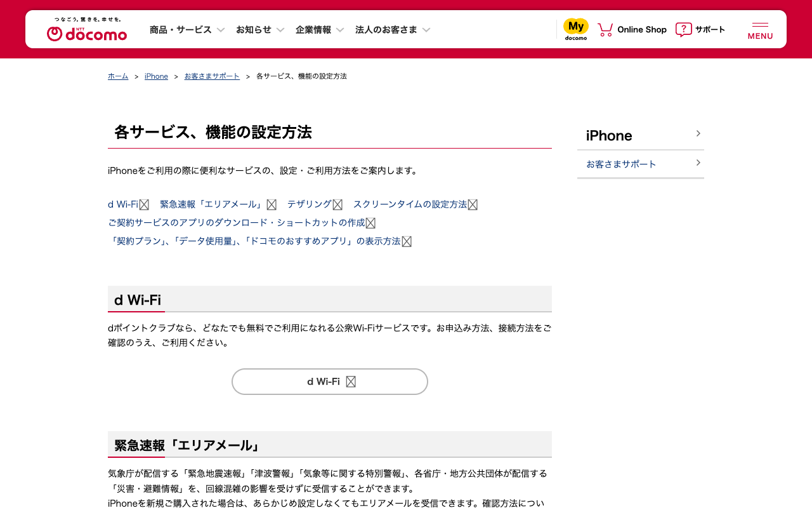Click the 各サービス、機能の設定方法 page heading

pos(213,132)
